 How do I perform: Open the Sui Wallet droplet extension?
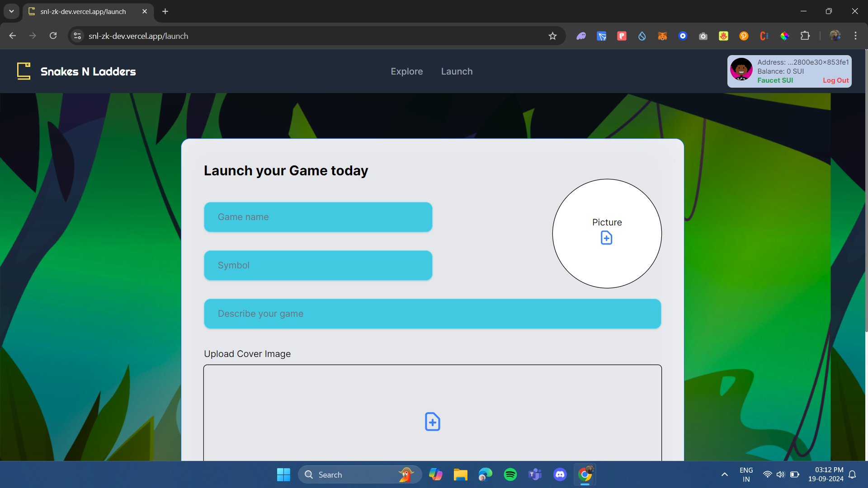[x=642, y=36]
